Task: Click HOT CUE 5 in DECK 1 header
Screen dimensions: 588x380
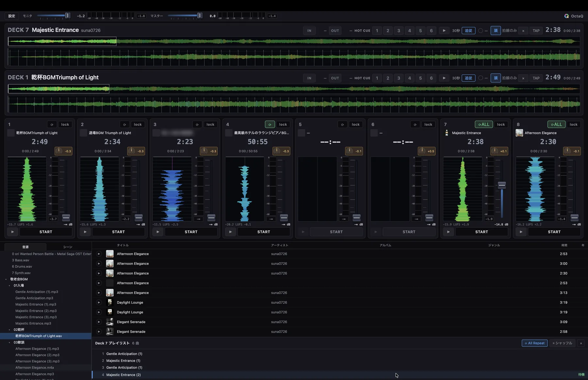Action: pos(420,78)
